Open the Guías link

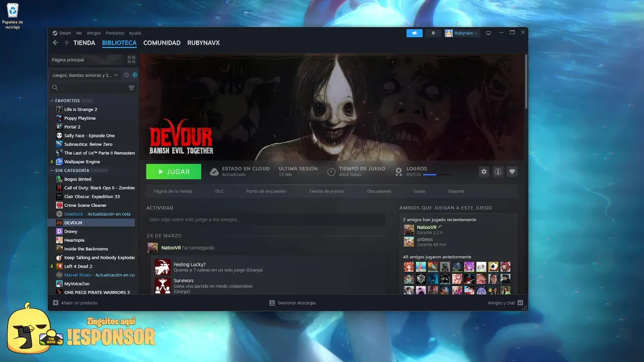[x=419, y=191]
